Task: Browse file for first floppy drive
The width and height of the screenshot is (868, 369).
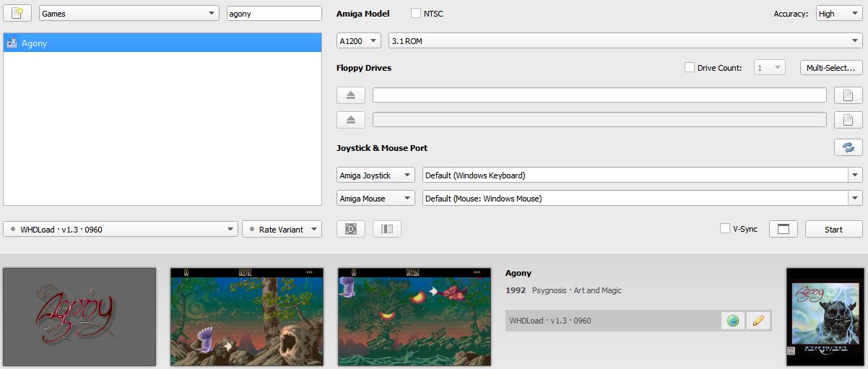Action: pos(848,95)
